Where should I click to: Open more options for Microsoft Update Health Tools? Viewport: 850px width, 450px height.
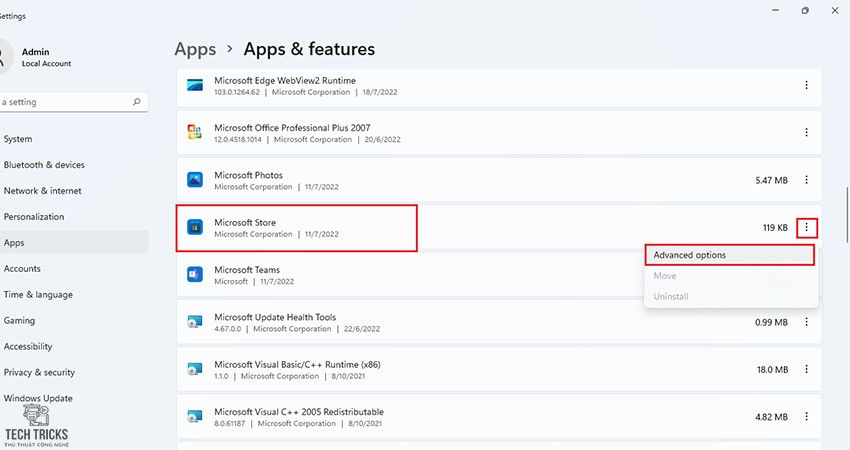(x=806, y=322)
